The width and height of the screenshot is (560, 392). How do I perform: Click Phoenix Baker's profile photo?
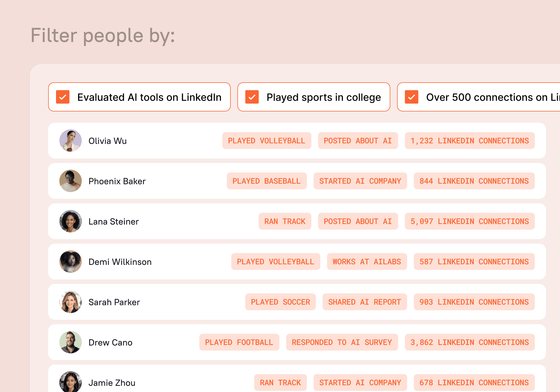pos(71,181)
